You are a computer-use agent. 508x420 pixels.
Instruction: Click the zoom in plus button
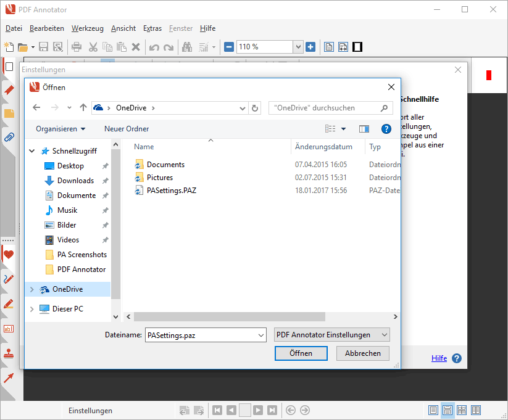tap(310, 47)
